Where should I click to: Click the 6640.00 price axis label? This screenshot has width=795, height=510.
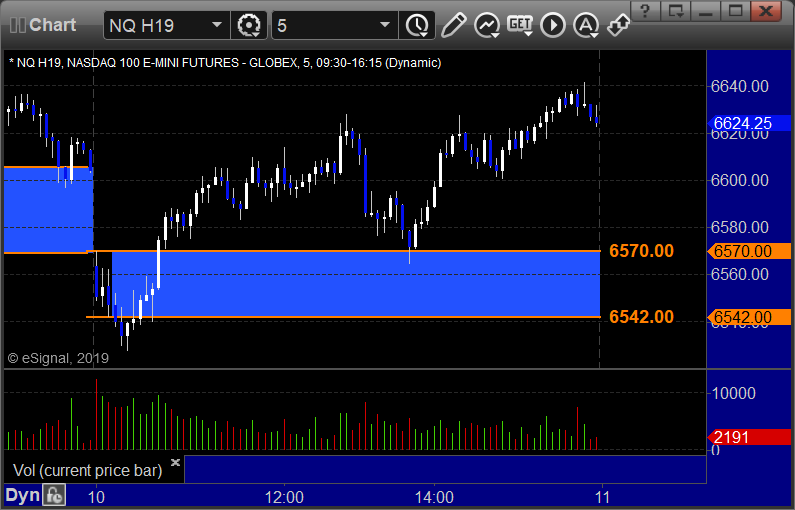(740, 86)
